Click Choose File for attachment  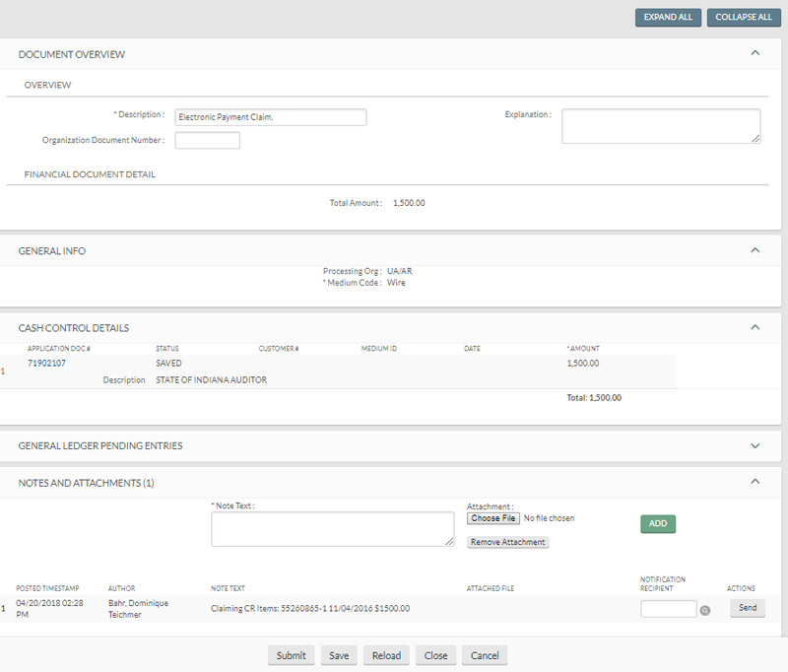tap(492, 518)
